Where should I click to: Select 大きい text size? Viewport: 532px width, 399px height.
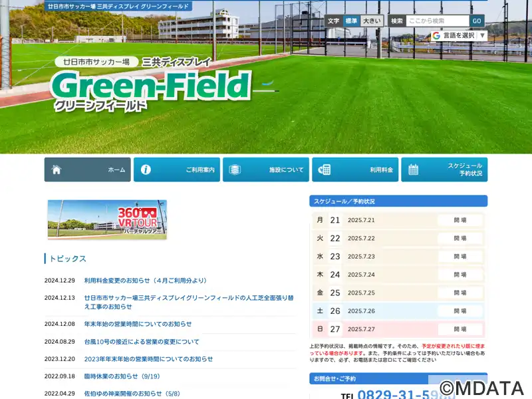(372, 21)
